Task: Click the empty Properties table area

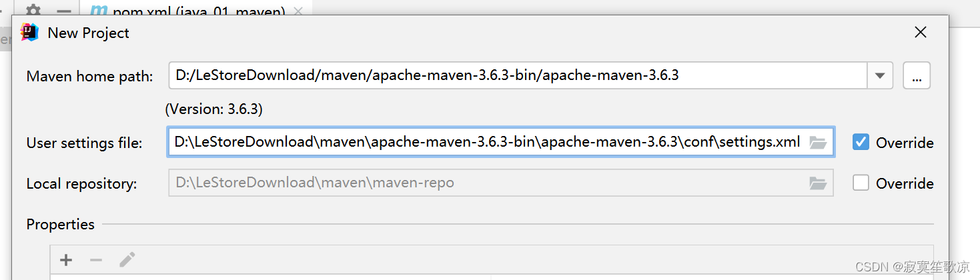Action: tap(492, 276)
